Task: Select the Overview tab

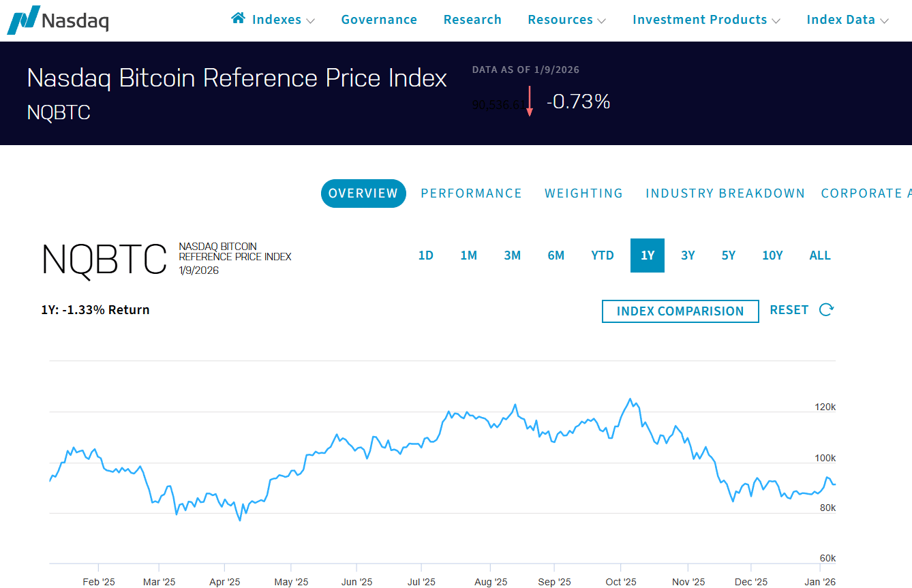Action: [x=363, y=194]
